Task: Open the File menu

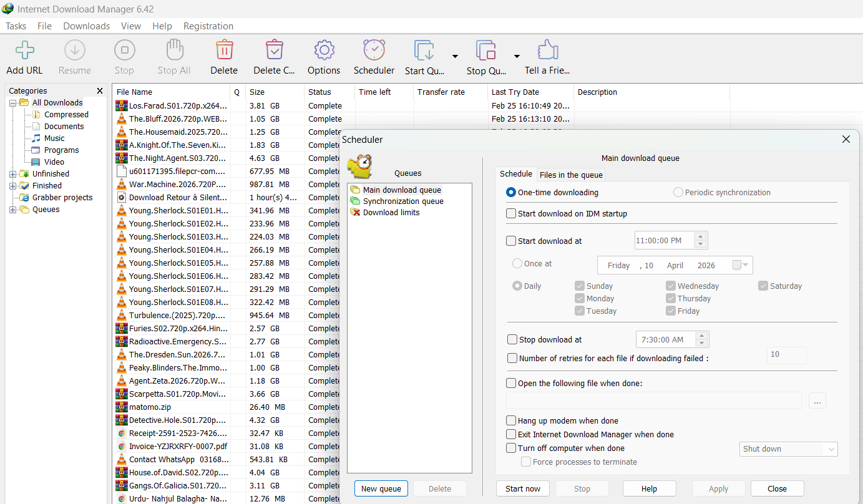Action: (44, 26)
